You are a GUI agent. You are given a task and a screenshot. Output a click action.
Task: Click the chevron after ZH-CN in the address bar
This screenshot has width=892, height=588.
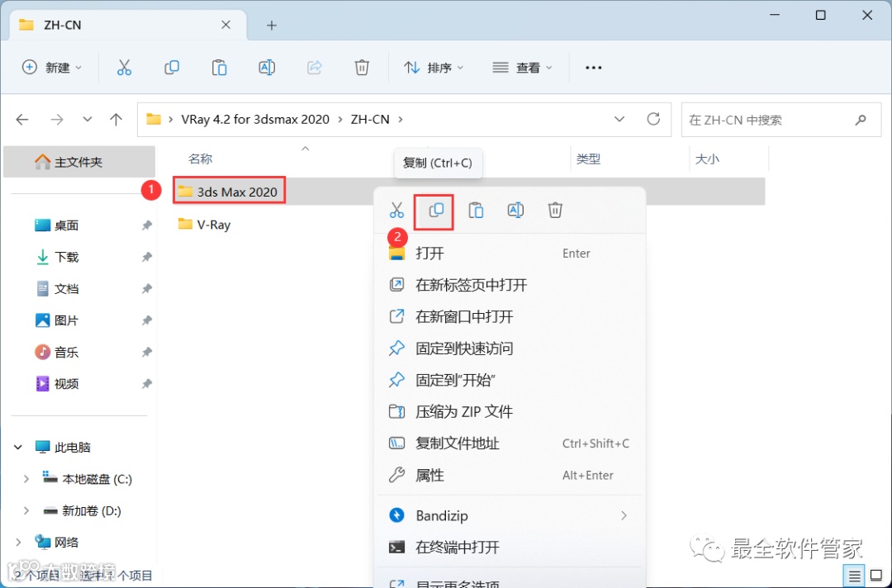tap(401, 120)
